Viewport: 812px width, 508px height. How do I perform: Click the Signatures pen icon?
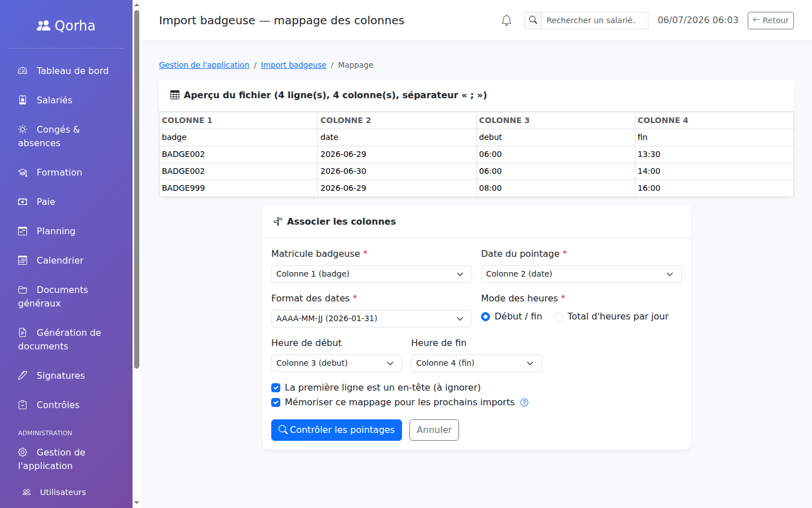point(23,375)
